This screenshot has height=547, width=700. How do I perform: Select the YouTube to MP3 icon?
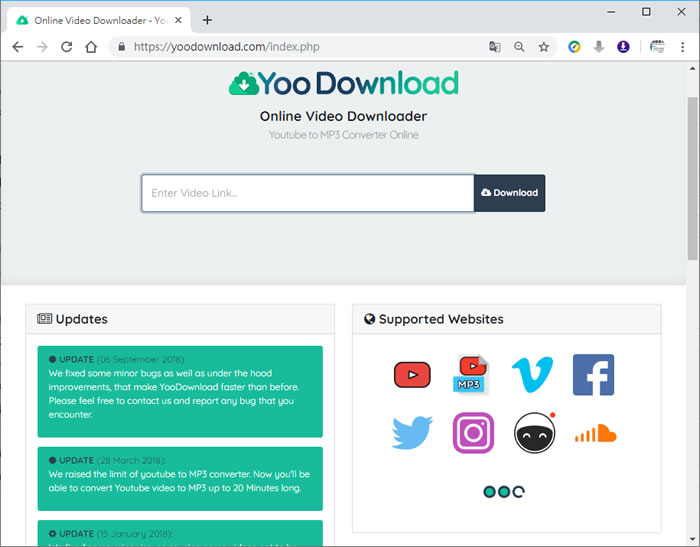(471, 375)
